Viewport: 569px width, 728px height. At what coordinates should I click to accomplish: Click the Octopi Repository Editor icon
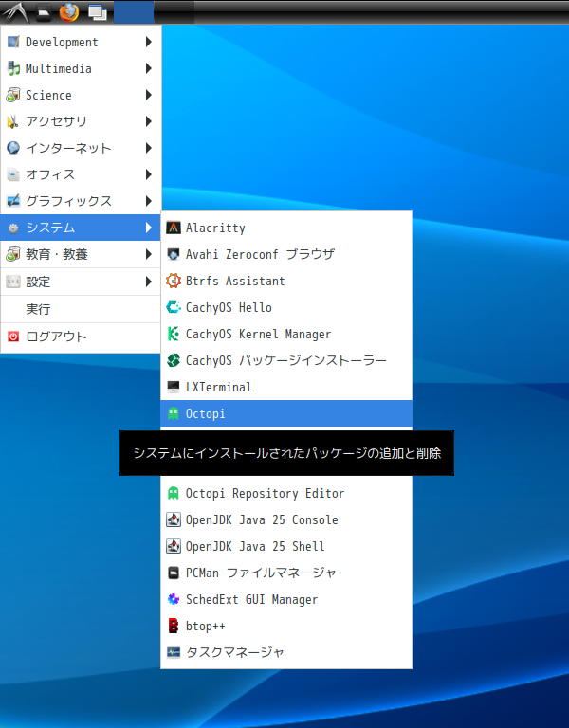pos(174,493)
